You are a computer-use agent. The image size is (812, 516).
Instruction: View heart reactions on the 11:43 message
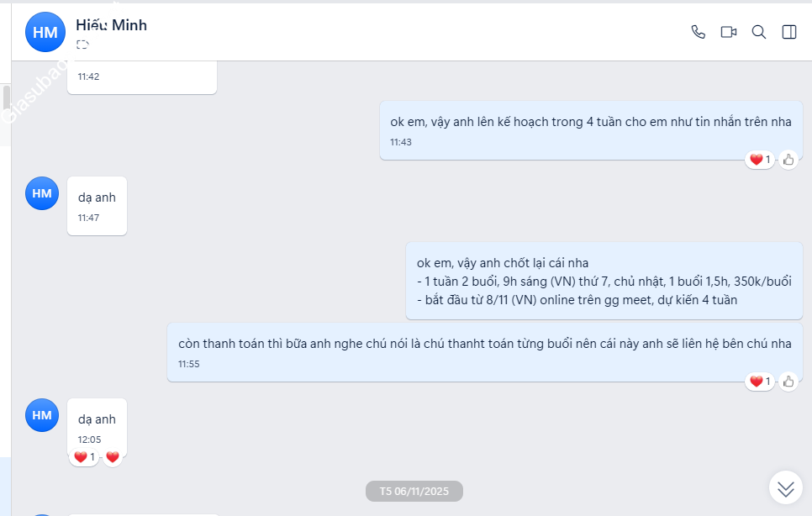pos(759,160)
